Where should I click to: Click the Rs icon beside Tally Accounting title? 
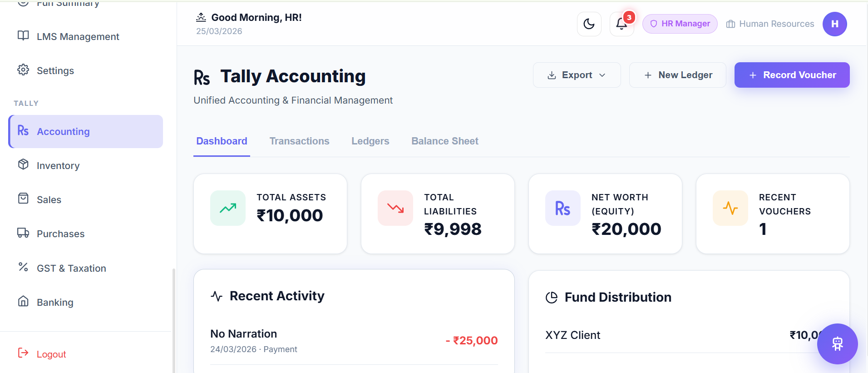[202, 76]
